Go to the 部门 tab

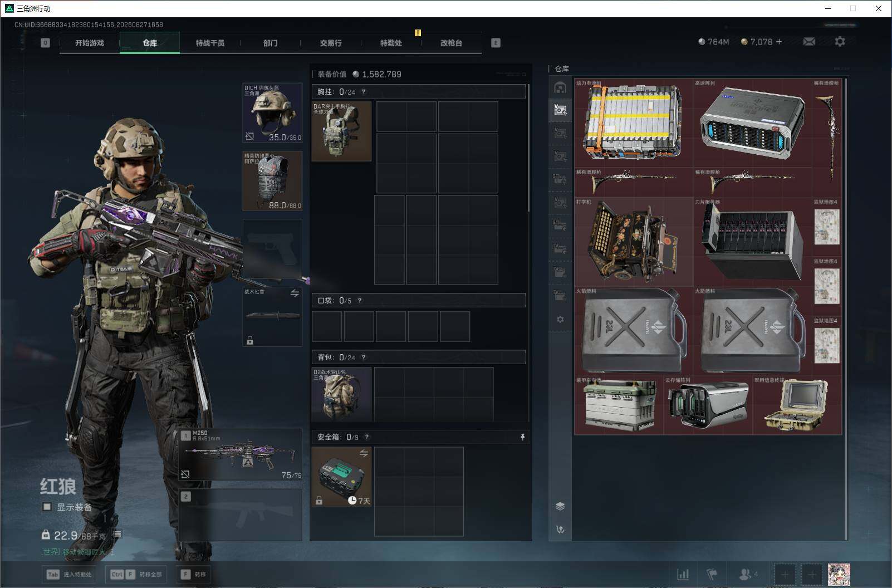tap(271, 43)
